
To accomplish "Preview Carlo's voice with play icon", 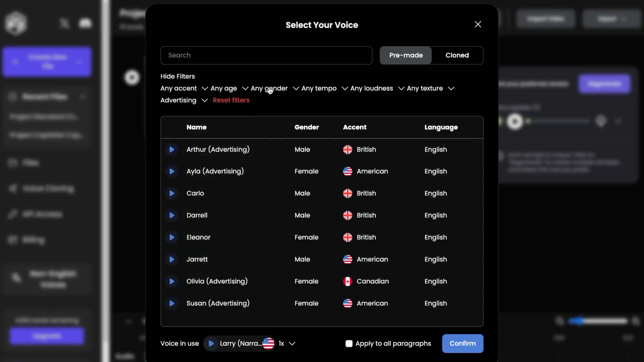I will point(171,193).
